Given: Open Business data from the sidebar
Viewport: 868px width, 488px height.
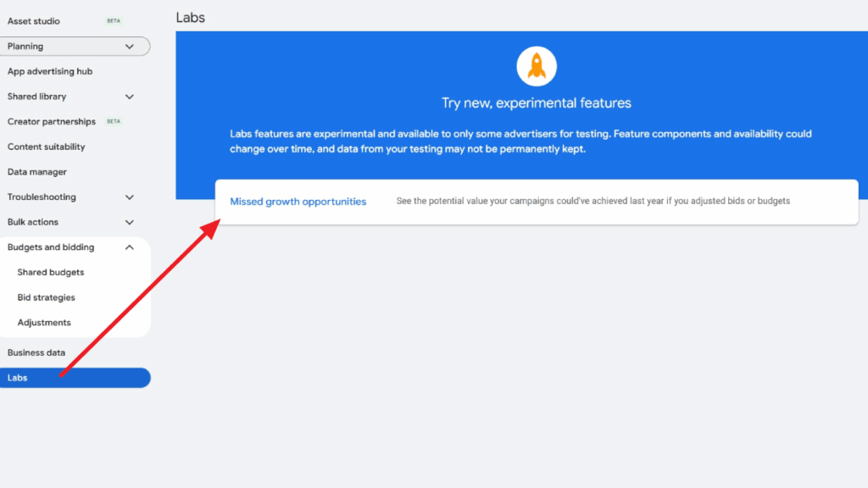Looking at the screenshot, I should tap(36, 352).
